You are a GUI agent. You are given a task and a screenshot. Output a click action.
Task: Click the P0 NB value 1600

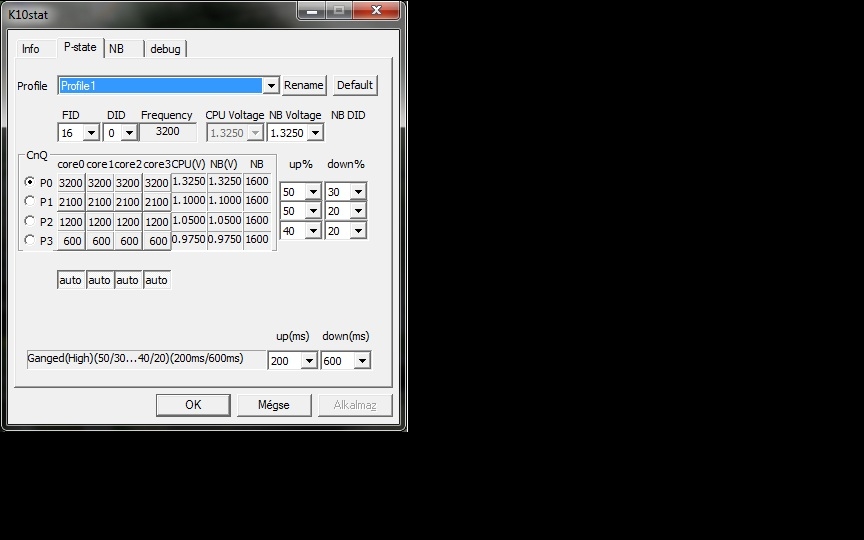[257, 181]
